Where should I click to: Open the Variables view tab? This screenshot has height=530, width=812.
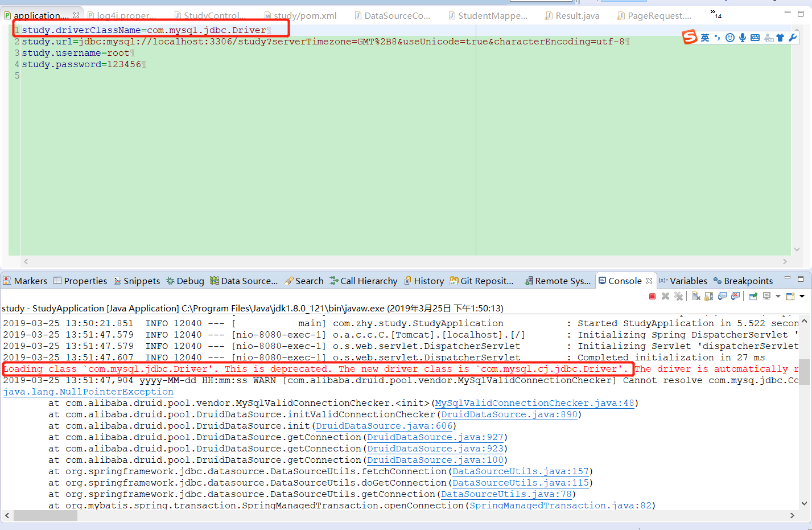tap(683, 281)
